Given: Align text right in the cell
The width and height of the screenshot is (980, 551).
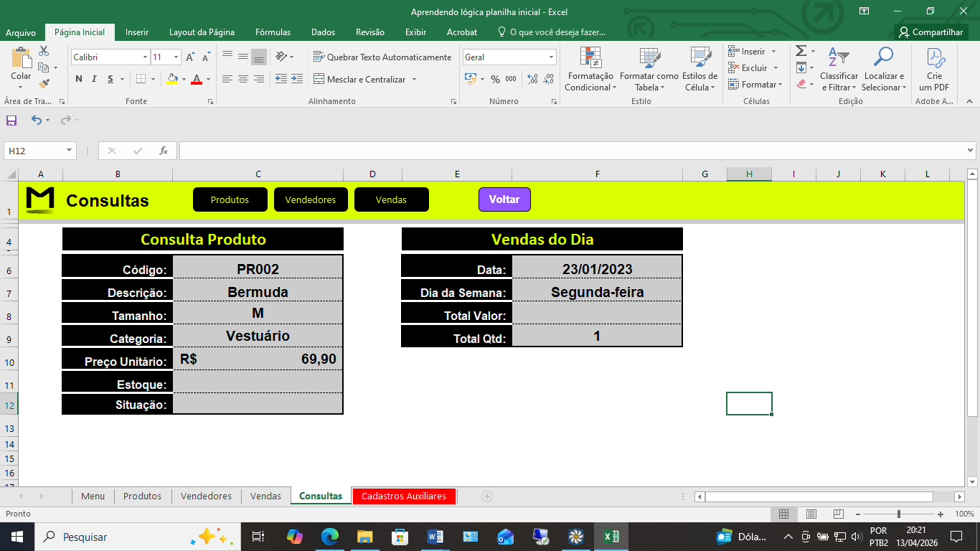Looking at the screenshot, I should click(x=259, y=79).
